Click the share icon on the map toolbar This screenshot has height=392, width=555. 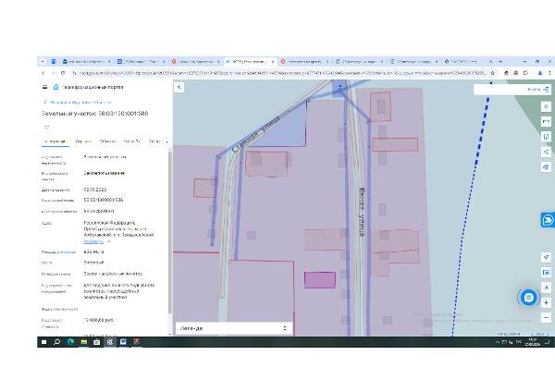[x=546, y=152]
